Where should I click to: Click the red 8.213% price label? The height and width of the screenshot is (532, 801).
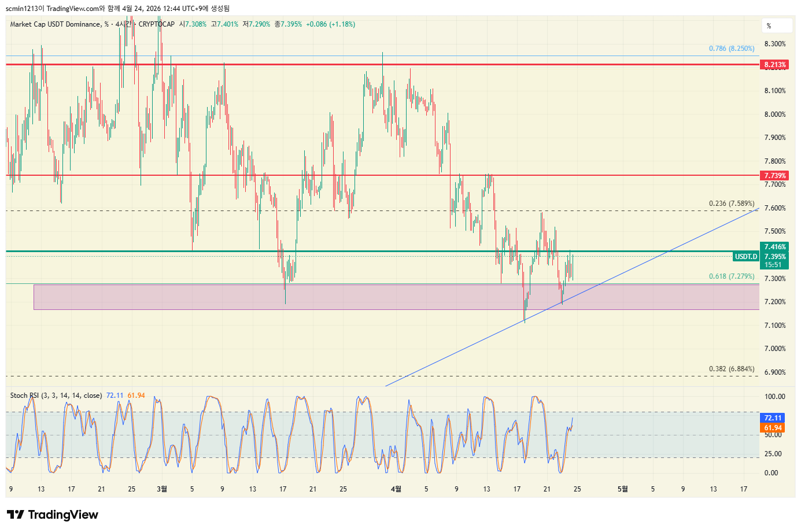point(774,65)
